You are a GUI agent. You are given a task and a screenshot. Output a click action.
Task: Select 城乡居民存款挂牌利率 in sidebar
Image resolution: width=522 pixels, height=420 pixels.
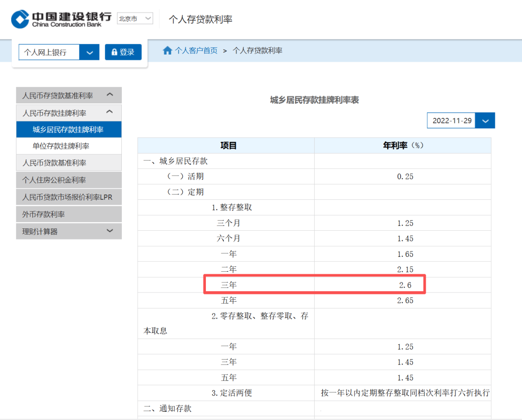68,129
